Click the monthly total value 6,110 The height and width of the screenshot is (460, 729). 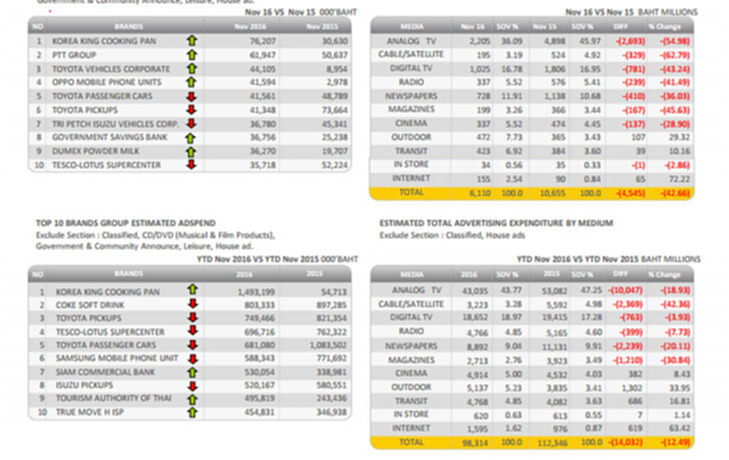pyautogui.click(x=480, y=193)
